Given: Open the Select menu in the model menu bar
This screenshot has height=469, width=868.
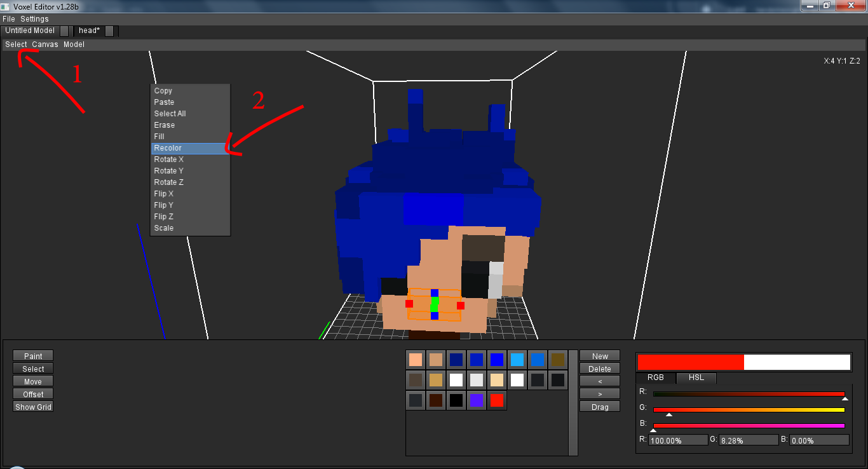Looking at the screenshot, I should point(17,44).
